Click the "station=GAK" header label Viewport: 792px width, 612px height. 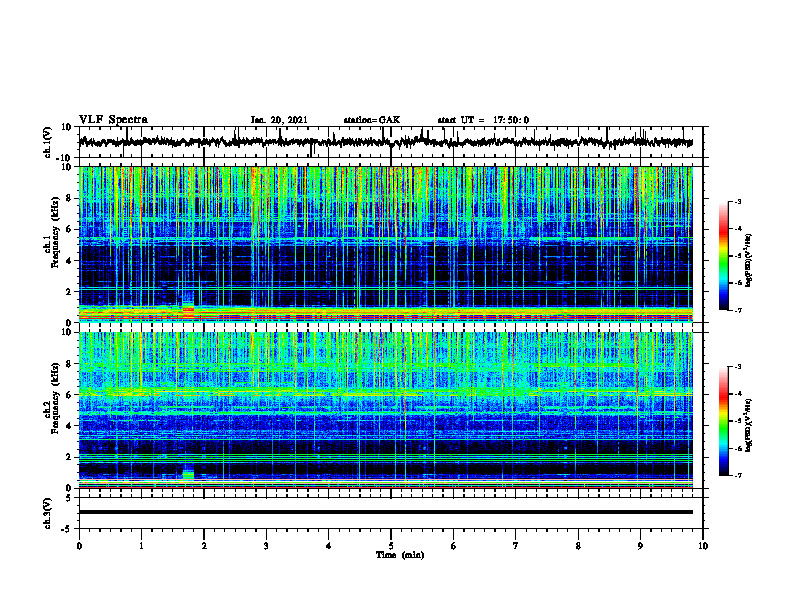tap(372, 120)
